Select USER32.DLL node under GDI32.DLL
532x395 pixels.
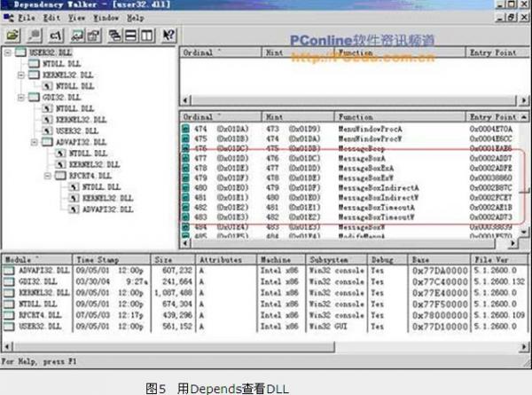77,131
